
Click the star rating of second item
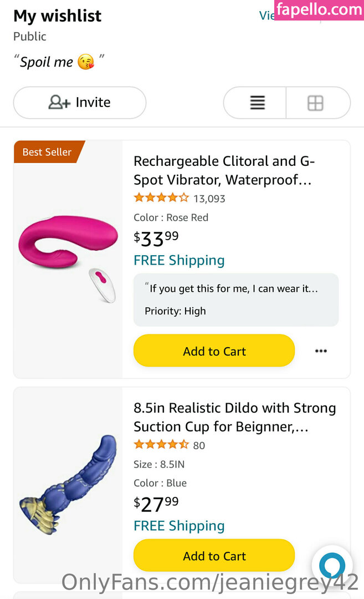coord(161,445)
